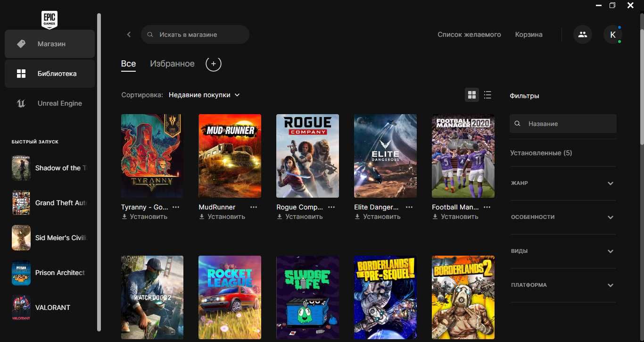Launch Sid Meier's Civilization quick launch icon
The image size is (644, 342).
coord(21,238)
